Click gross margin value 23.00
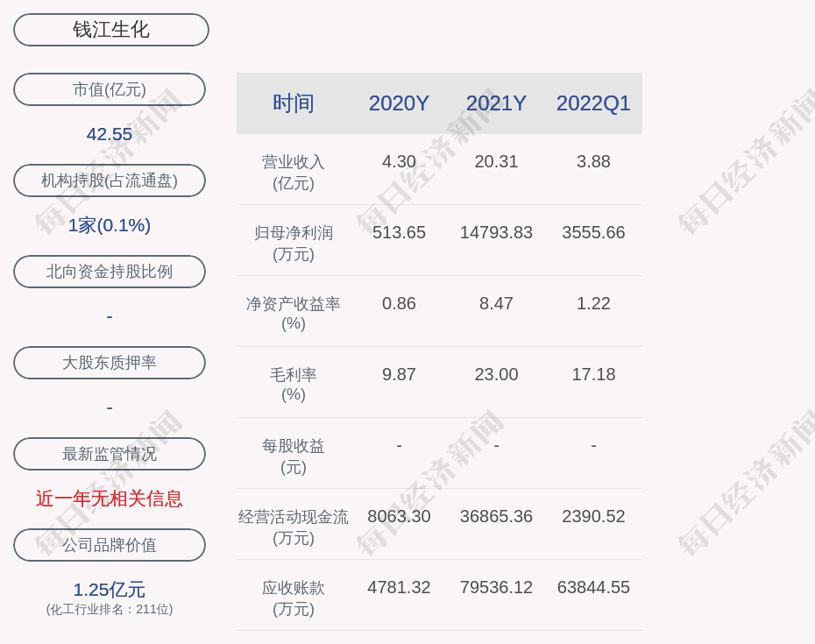 [x=496, y=374]
